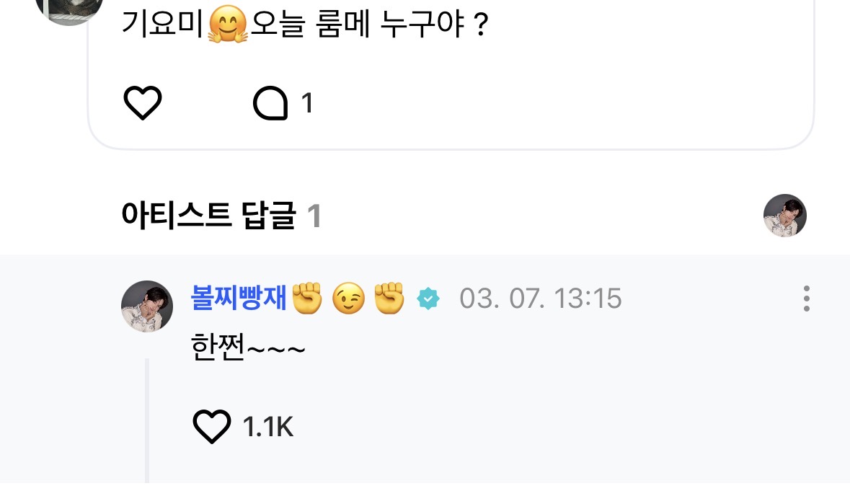Like the fan post with heart icon
Image resolution: width=850 pixels, height=504 pixels.
point(143,103)
